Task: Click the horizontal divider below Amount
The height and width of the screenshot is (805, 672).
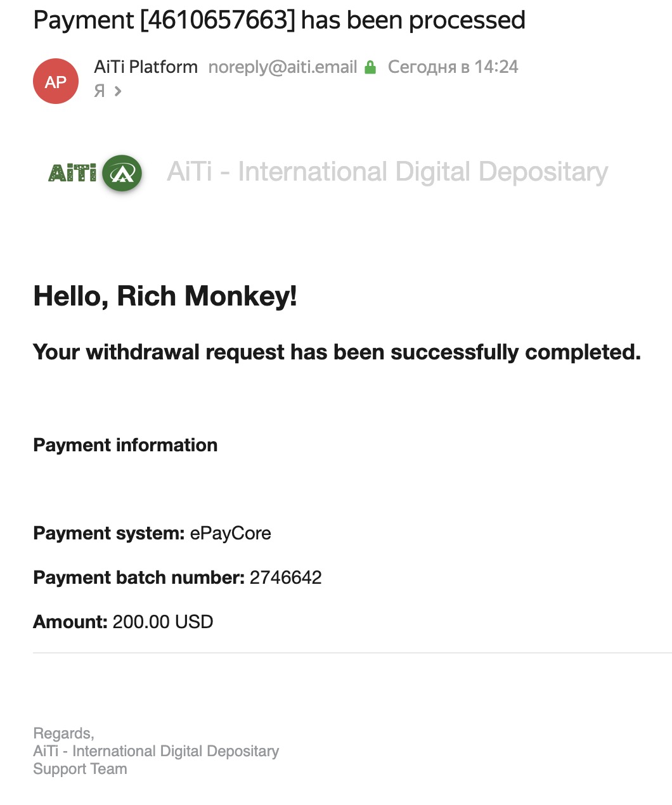Action: [x=352, y=652]
